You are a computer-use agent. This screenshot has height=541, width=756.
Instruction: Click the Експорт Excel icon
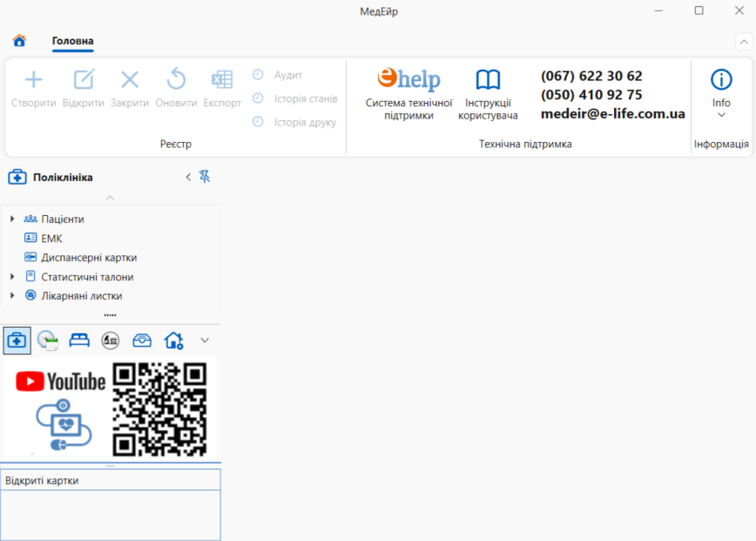tap(222, 79)
